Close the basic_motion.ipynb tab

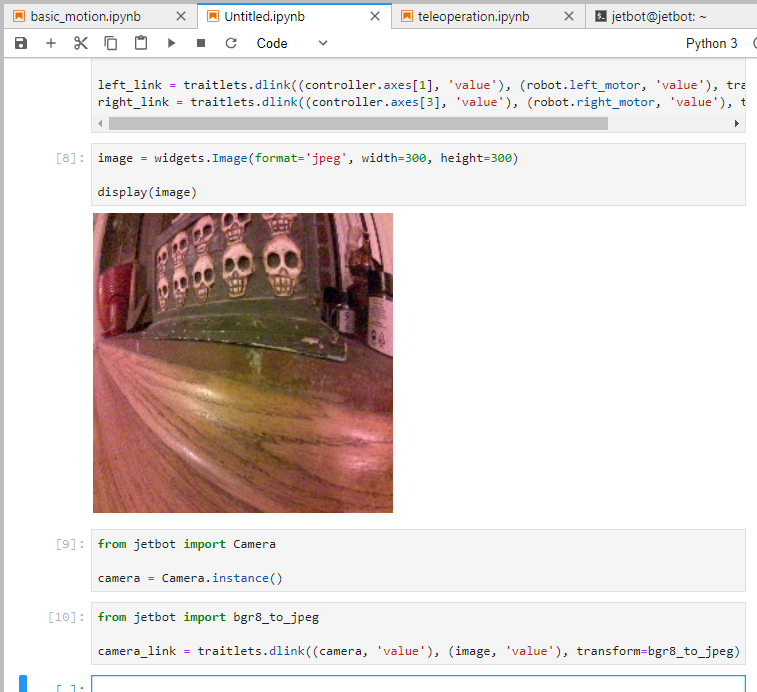(x=180, y=17)
